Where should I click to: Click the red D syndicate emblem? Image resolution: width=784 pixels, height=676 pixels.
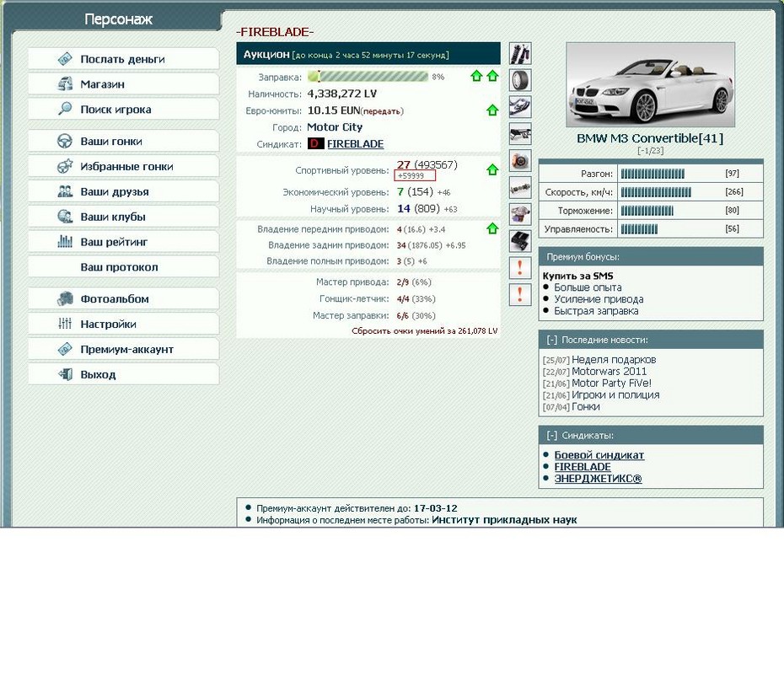[x=315, y=143]
